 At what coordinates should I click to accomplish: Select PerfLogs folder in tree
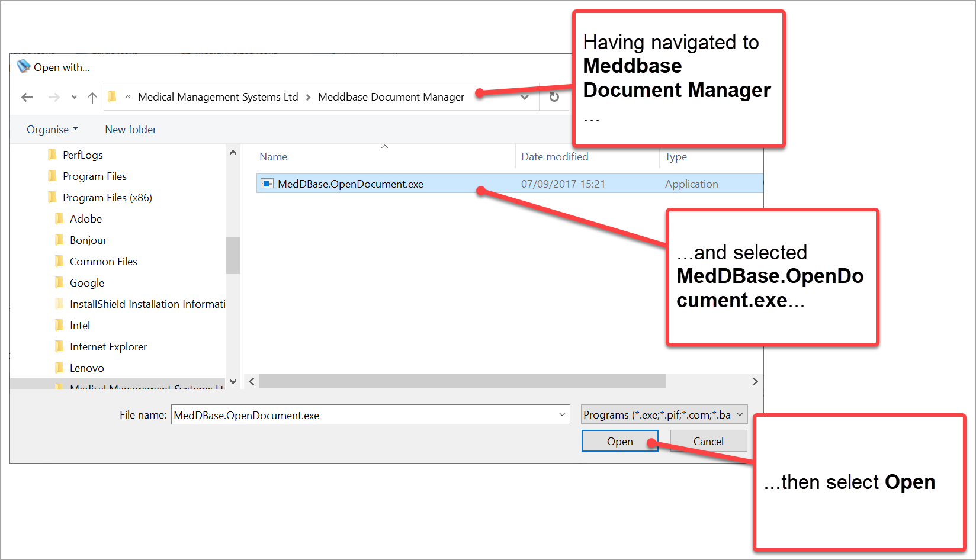coord(83,155)
